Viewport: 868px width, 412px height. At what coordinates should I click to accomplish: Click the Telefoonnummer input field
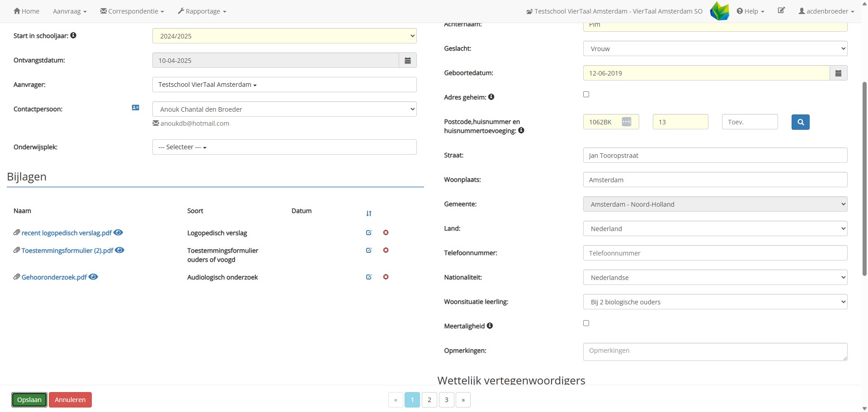click(715, 253)
